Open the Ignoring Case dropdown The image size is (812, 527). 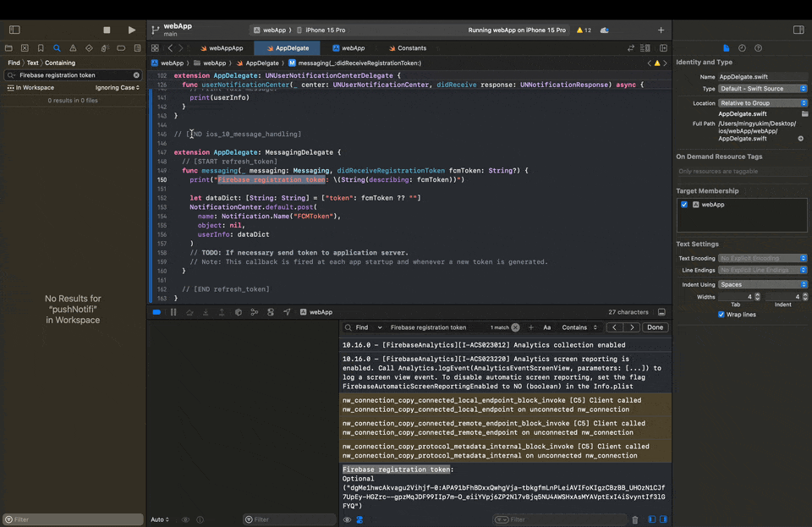point(118,87)
